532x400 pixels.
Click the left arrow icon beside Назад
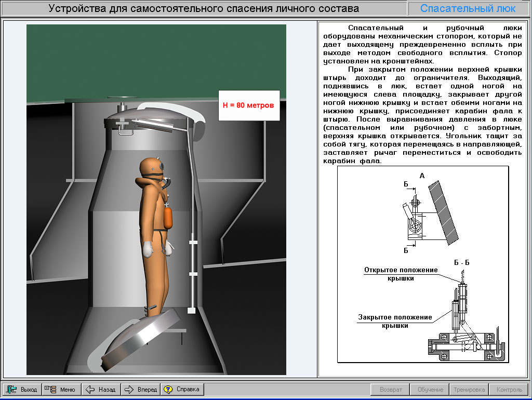pos(90,390)
